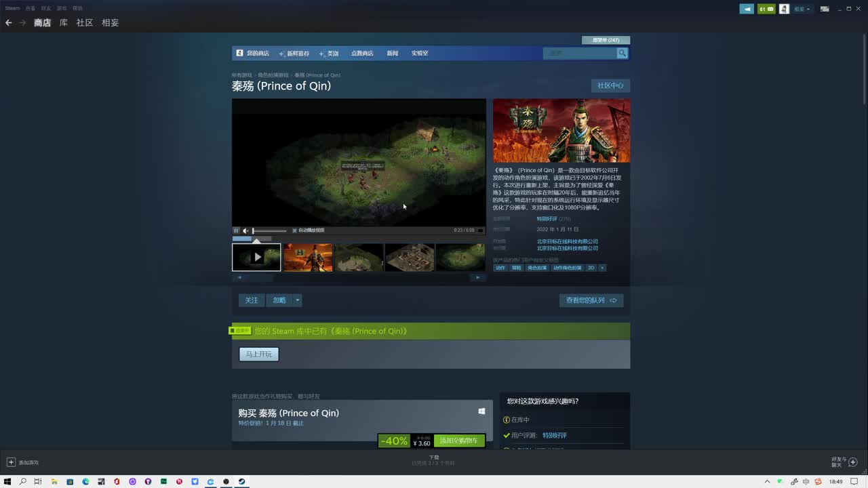Mute the trailer volume speaker icon

(245, 230)
